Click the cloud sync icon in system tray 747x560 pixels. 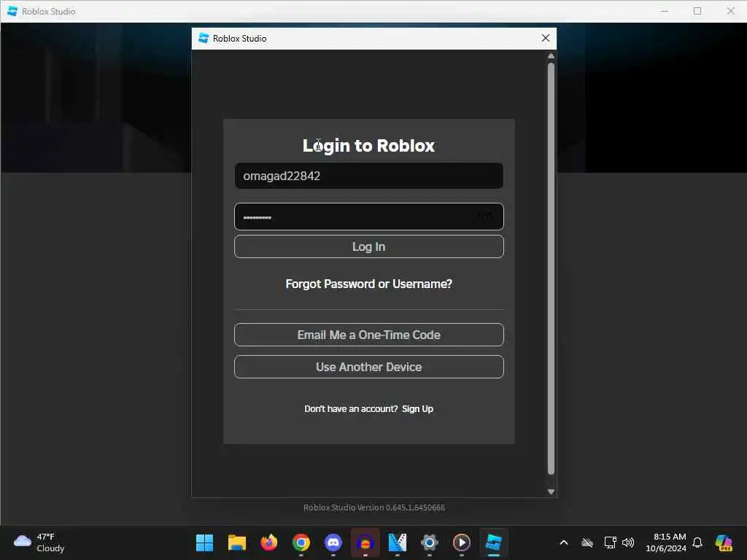pyautogui.click(x=587, y=542)
